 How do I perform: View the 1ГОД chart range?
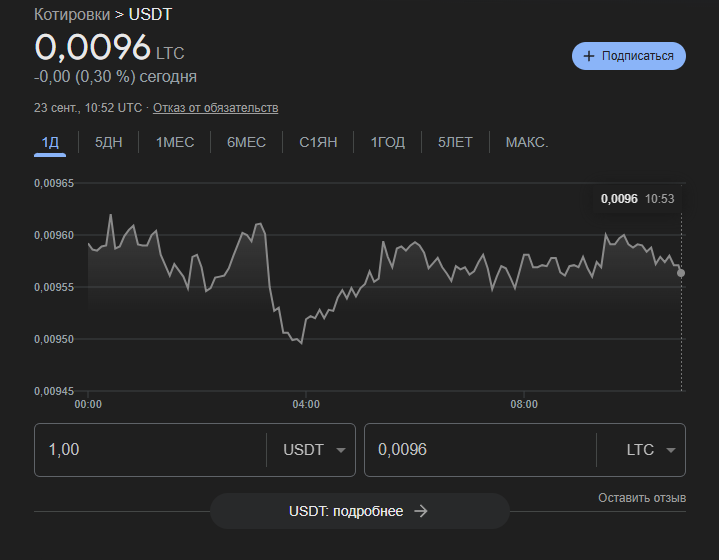pos(387,142)
